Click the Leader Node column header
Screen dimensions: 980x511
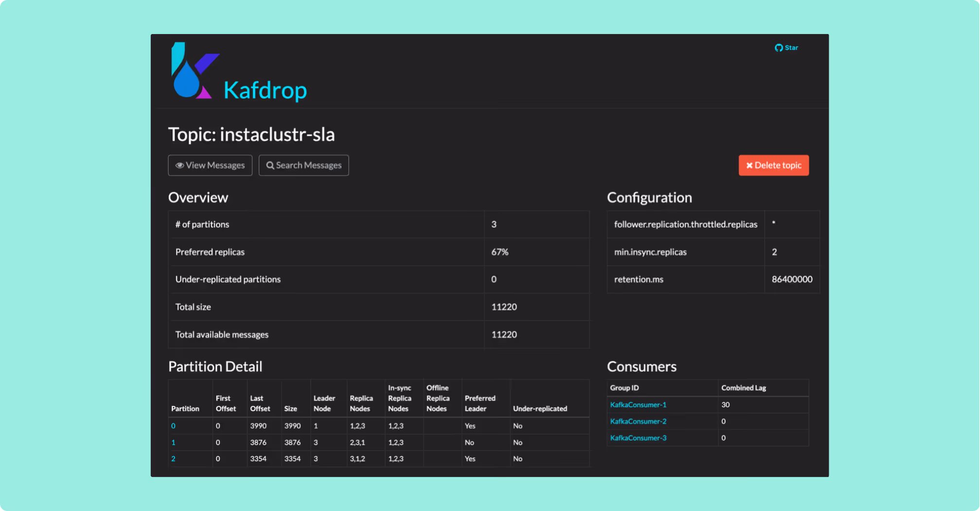pos(324,403)
